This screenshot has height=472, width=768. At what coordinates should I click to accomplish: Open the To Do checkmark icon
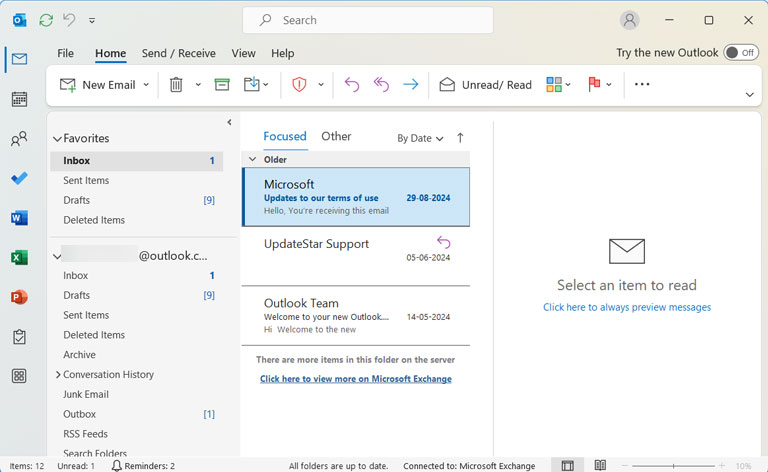tap(19, 178)
